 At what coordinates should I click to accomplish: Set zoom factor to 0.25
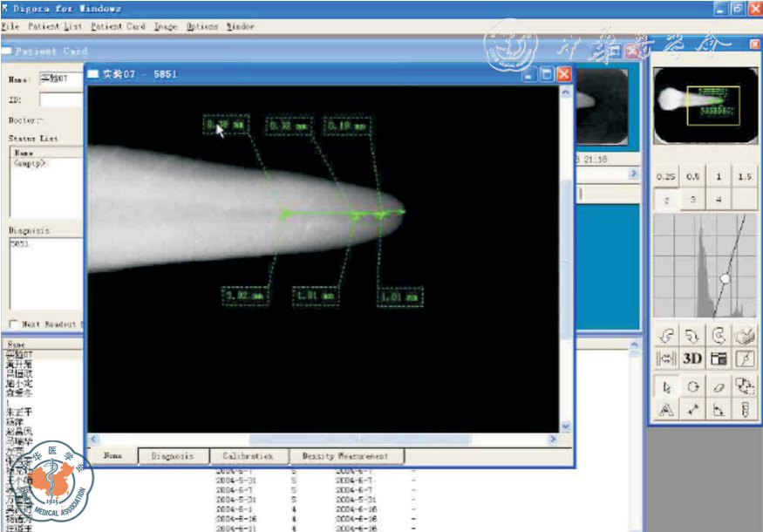[x=666, y=176]
